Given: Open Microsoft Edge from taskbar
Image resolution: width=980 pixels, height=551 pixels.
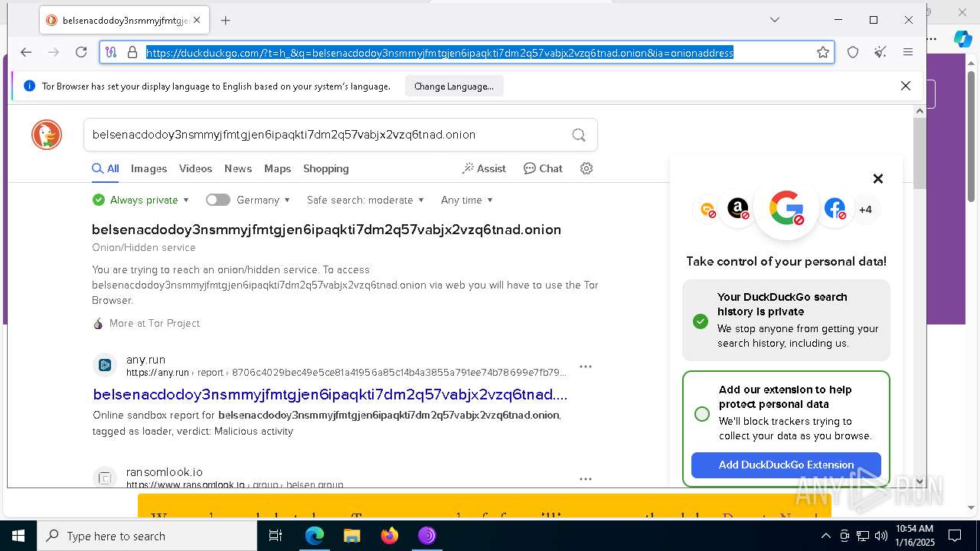Looking at the screenshot, I should pyautogui.click(x=315, y=536).
